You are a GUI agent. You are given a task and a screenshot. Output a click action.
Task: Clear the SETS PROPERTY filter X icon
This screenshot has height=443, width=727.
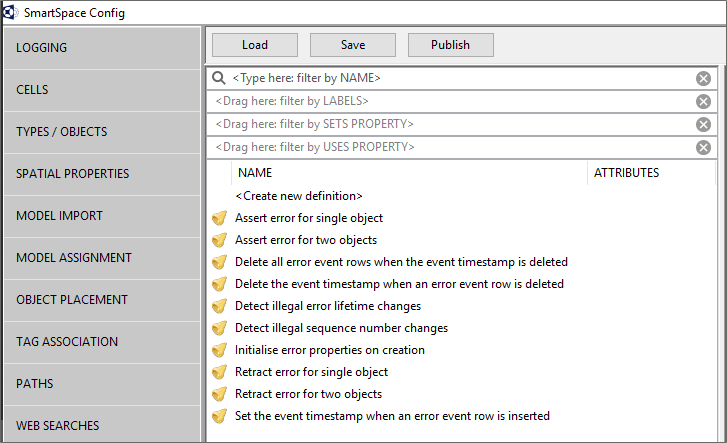pyautogui.click(x=703, y=124)
